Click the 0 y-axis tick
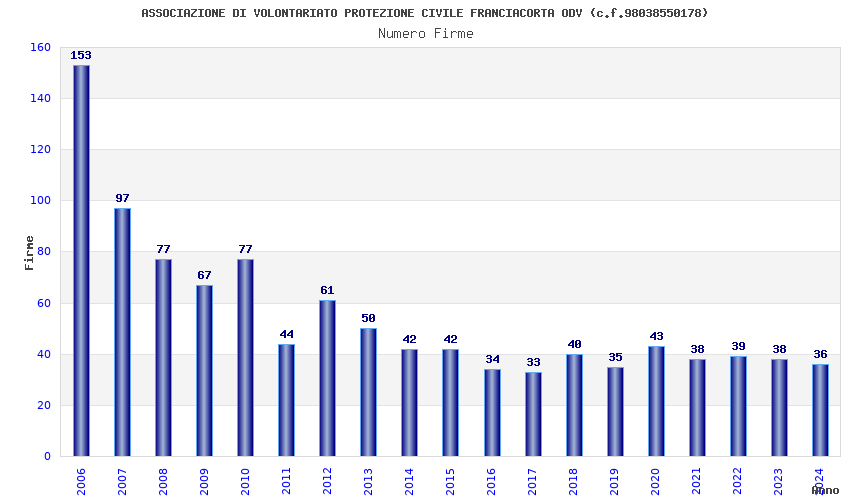Screen dimensions: 850x500 click(x=48, y=457)
